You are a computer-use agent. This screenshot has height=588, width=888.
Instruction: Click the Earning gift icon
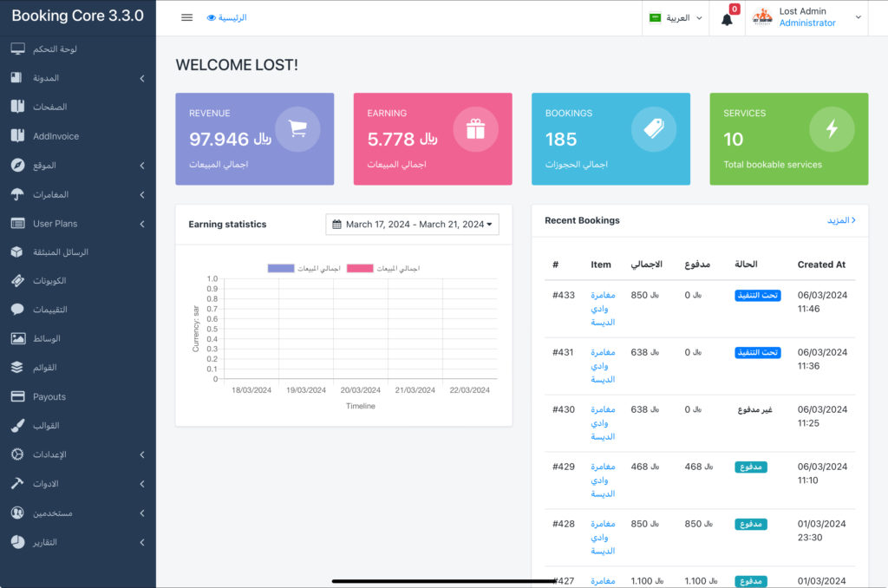coord(476,129)
